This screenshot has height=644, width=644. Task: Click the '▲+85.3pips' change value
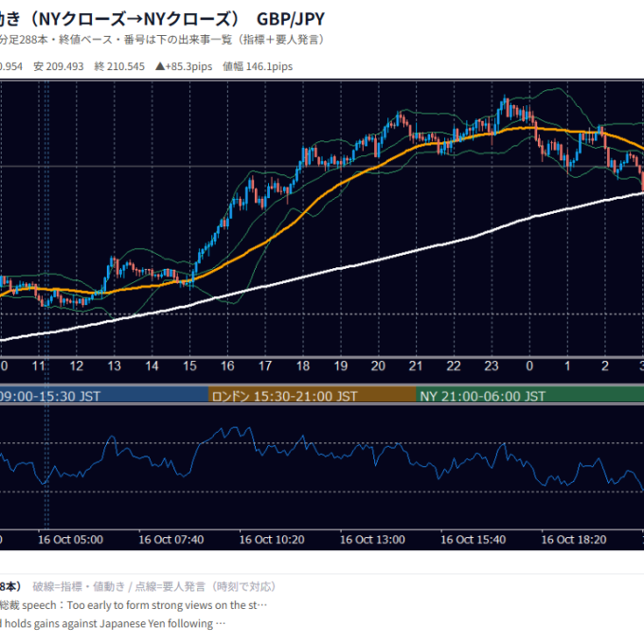(184, 66)
